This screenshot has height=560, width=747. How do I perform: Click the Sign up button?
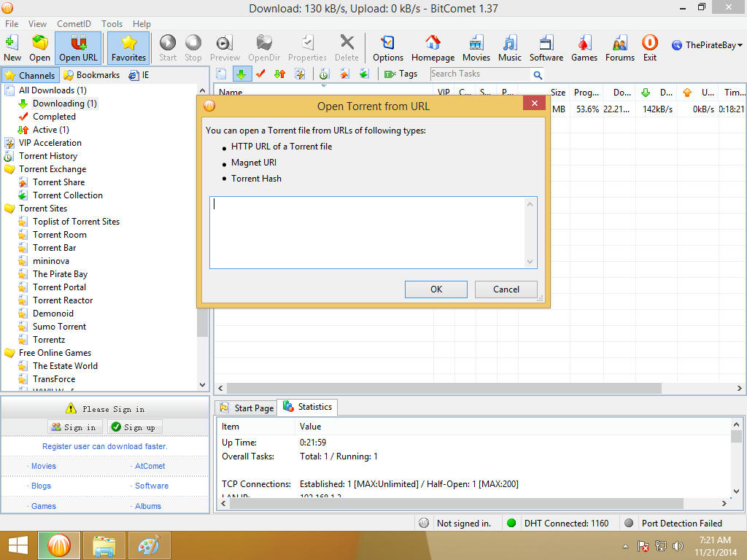click(135, 427)
